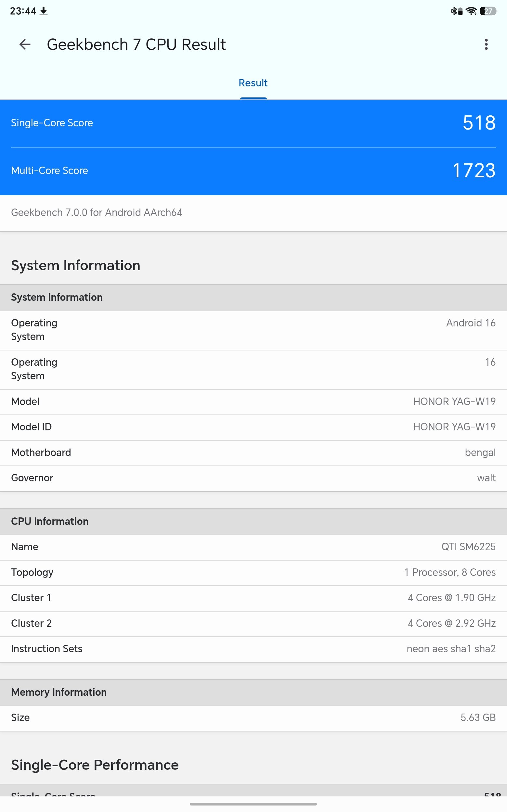Tap the home gesture bar
This screenshot has width=507, height=812.
click(253, 804)
